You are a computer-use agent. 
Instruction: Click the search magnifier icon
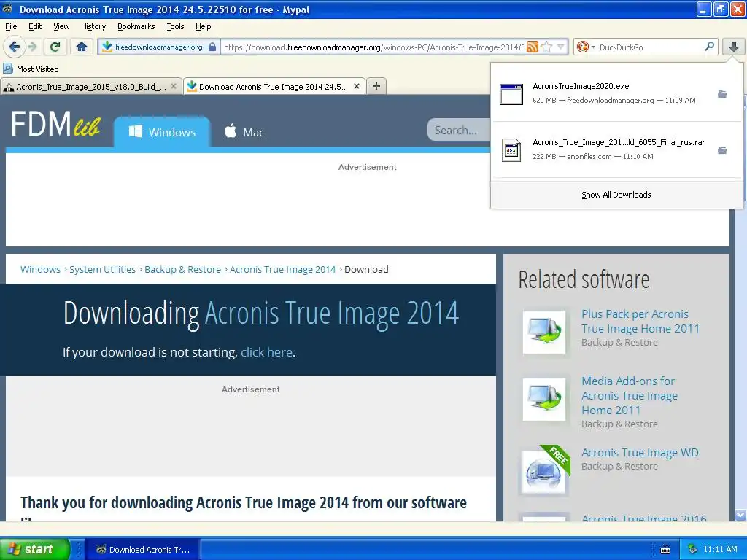pos(709,47)
